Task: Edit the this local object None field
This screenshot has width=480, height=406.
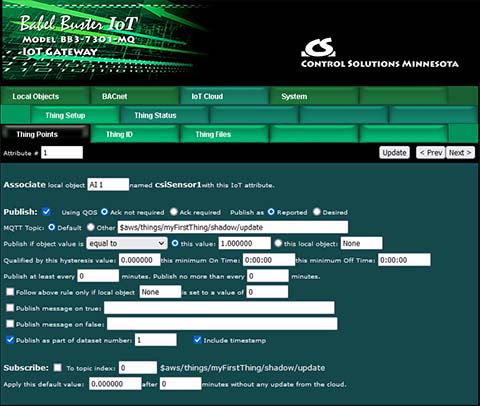Action: (x=361, y=243)
